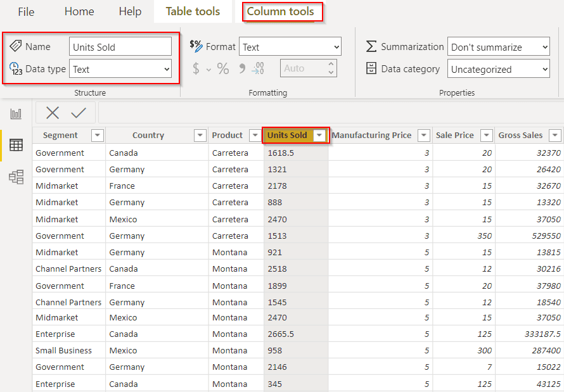Click Units Sold cell 2518
564x392 pixels.
[296, 269]
